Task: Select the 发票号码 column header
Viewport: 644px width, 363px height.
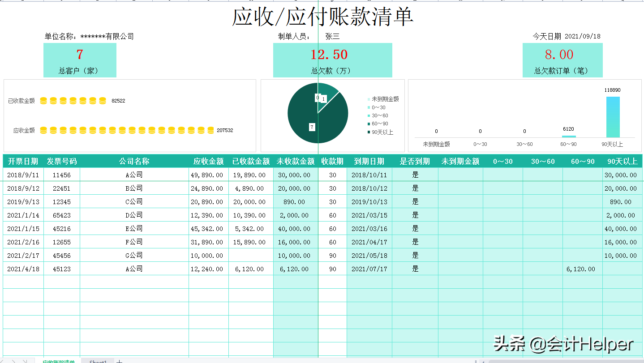Action: [62, 161]
